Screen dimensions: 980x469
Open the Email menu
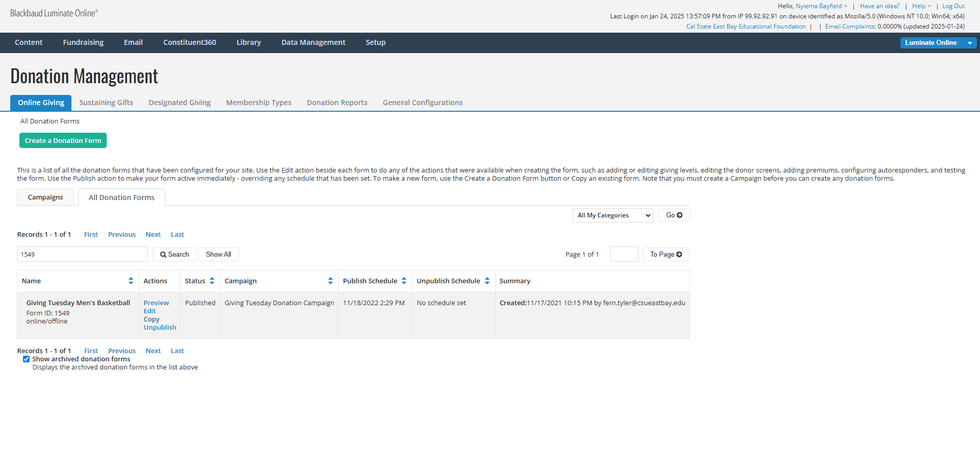pyautogui.click(x=133, y=42)
